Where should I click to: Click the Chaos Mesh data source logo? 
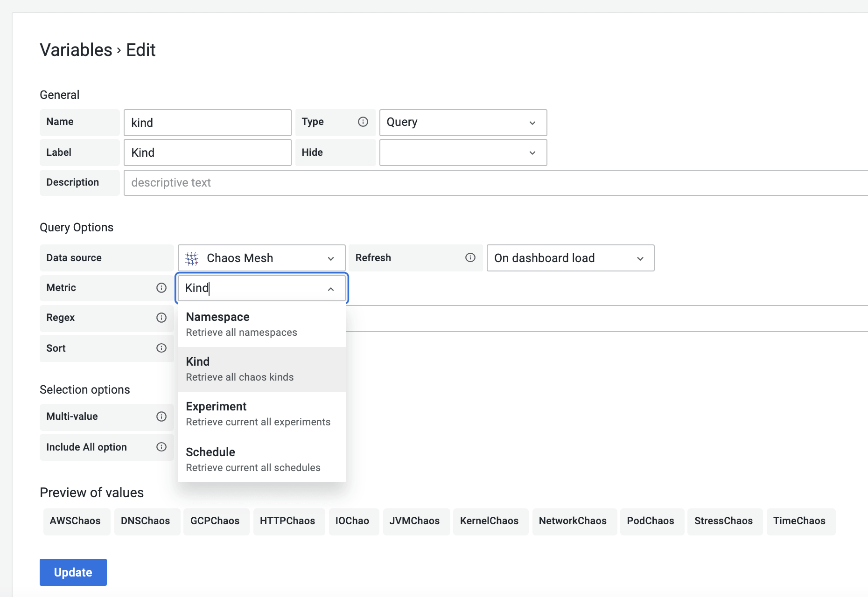click(192, 258)
